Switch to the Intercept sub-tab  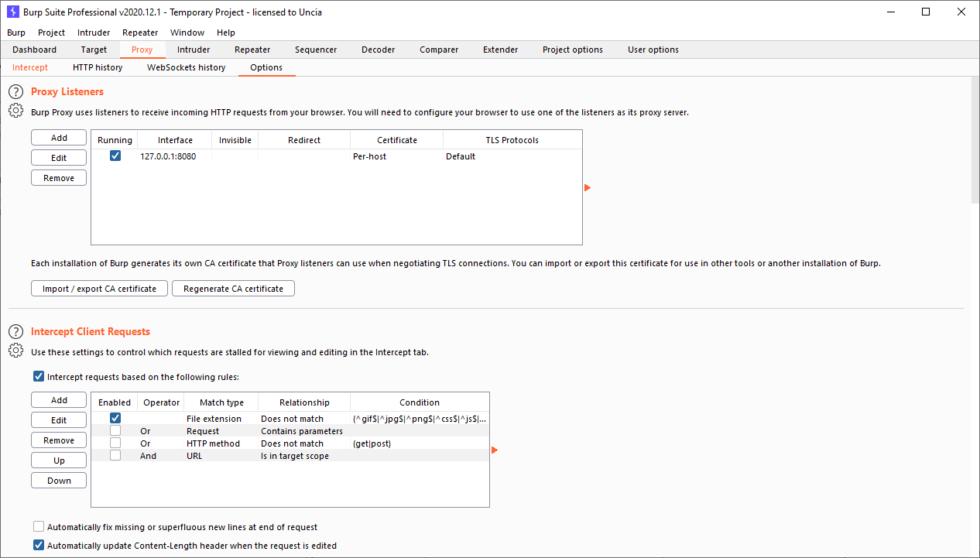tap(30, 67)
